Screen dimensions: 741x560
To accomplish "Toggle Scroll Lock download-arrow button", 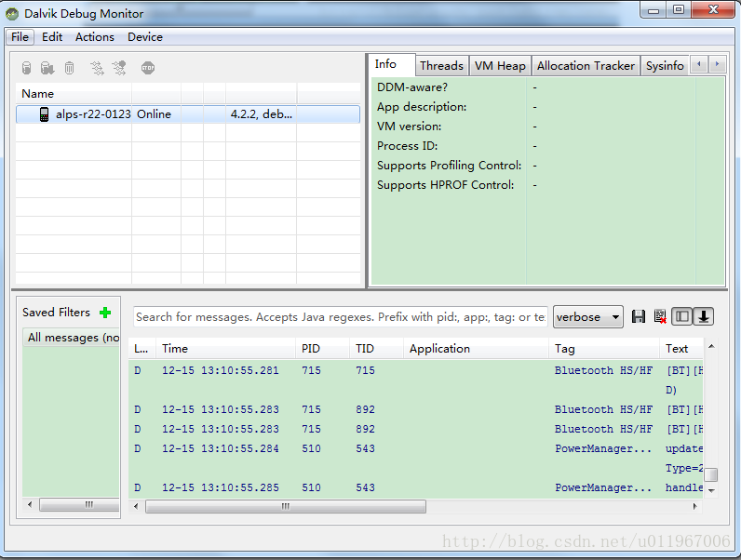I will 703,316.
